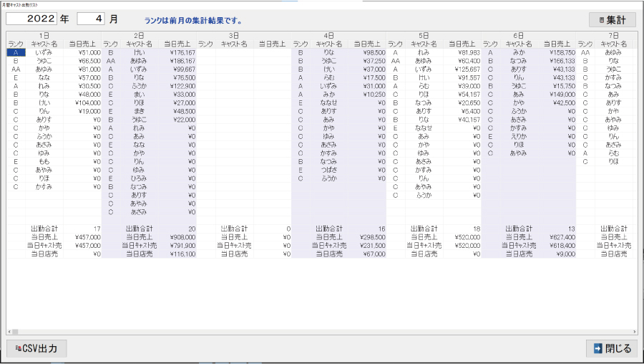Click the 集計 calculate button
The image size is (644, 364).
click(612, 20)
